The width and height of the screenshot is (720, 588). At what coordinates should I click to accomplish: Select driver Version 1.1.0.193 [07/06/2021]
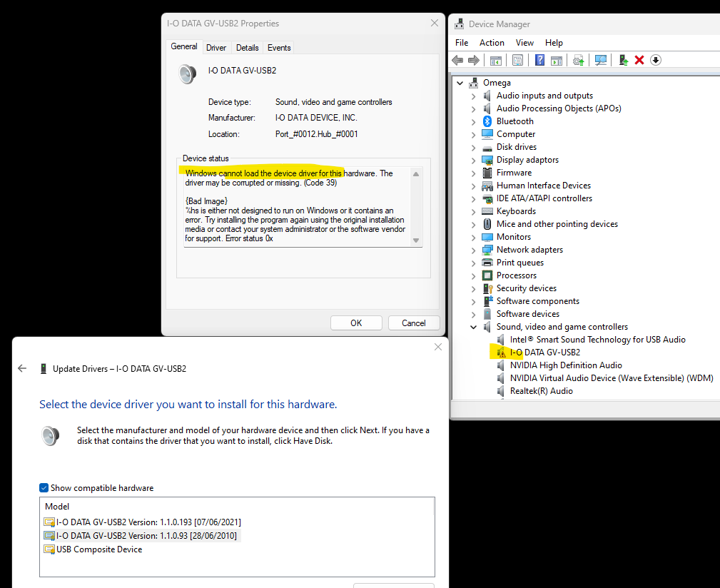click(x=142, y=522)
